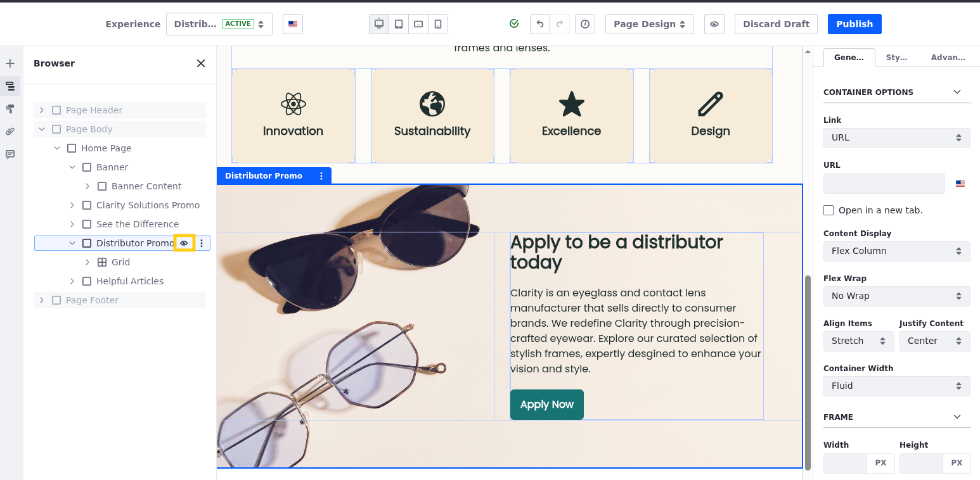980x480 pixels.
Task: Expand the Grid tree item
Action: (87, 262)
